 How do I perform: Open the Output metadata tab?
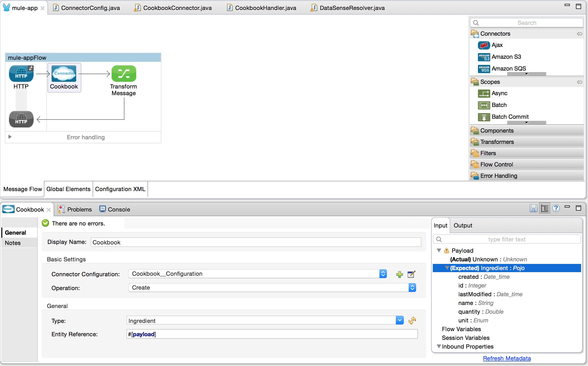click(463, 225)
